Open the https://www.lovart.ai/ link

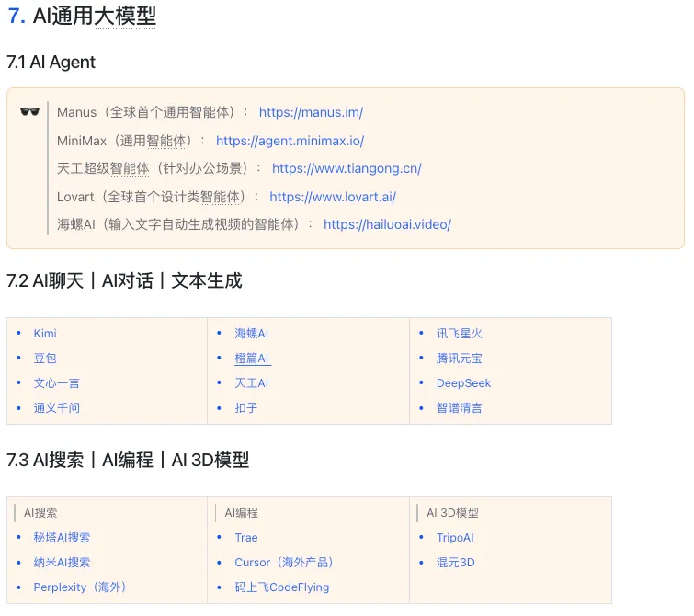click(x=333, y=197)
